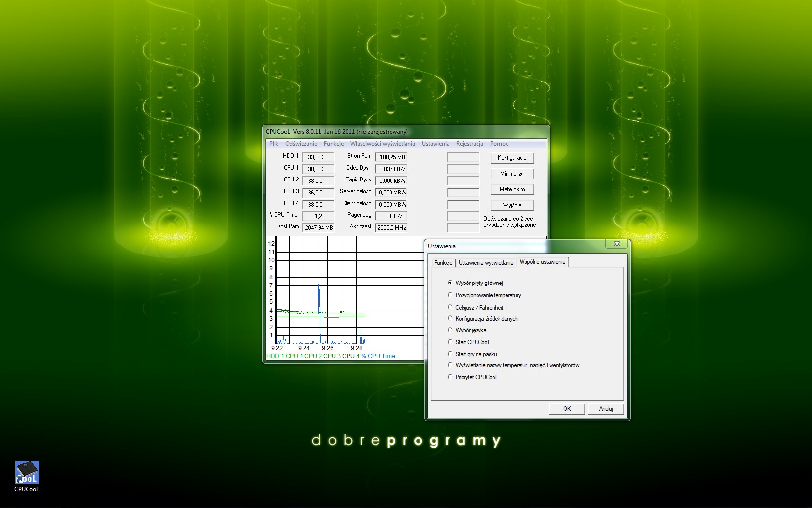Choose the Wybór języka radio option
Viewport: 812px width, 508px height.
pos(450,330)
